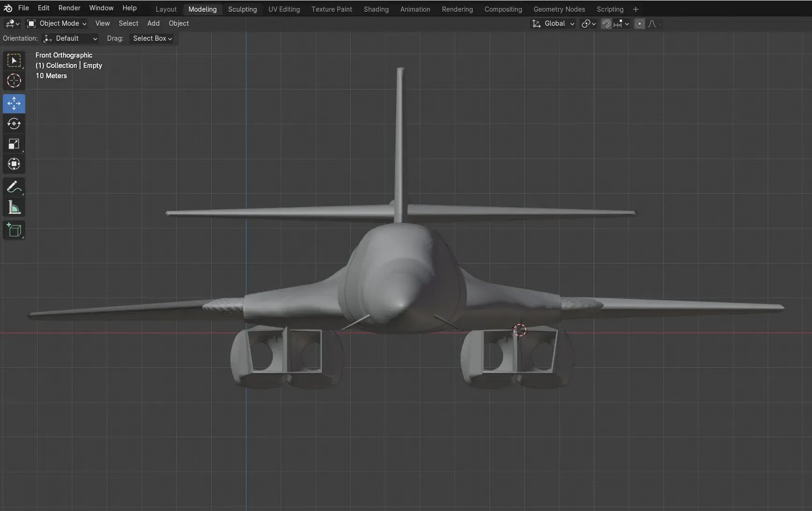Open the Global transform orientation dropdown
Image resolution: width=812 pixels, height=511 pixels.
(553, 23)
